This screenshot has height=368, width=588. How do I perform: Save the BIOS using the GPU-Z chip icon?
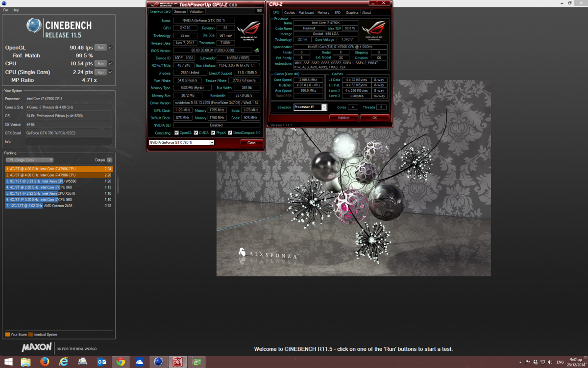[x=256, y=51]
